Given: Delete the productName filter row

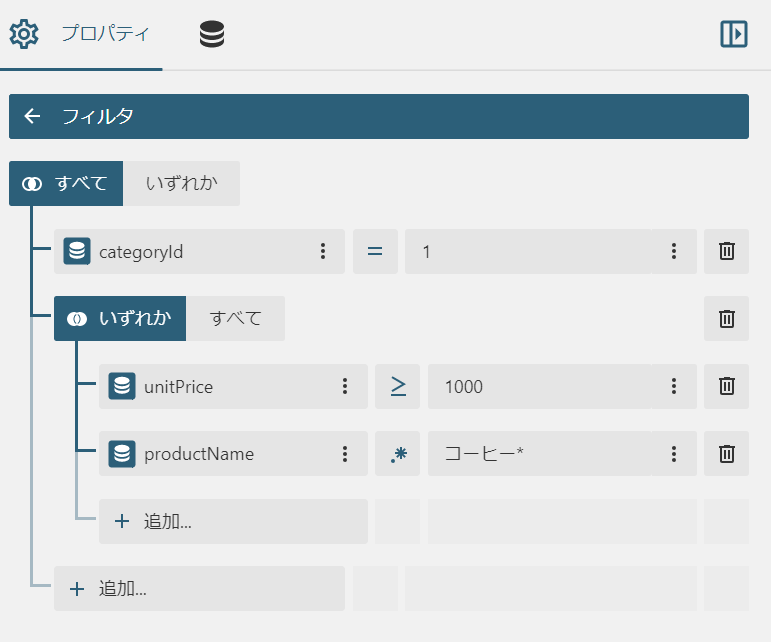Looking at the screenshot, I should (x=726, y=454).
